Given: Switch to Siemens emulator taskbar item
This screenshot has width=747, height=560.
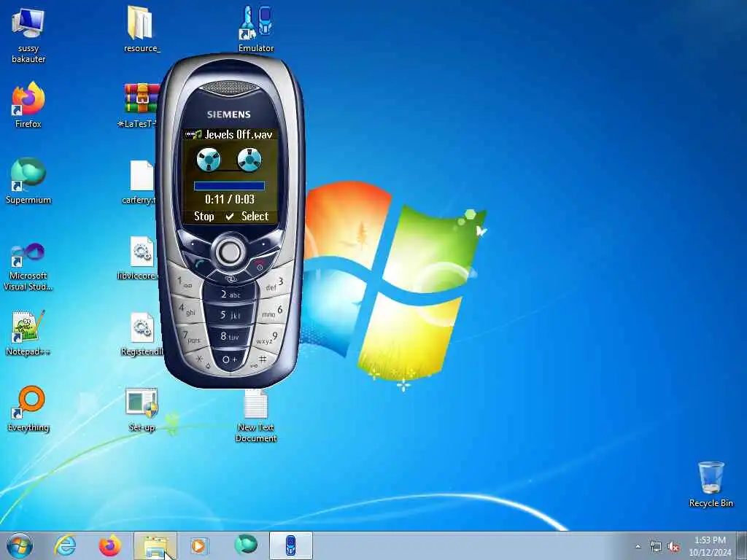Looking at the screenshot, I should [290, 545].
